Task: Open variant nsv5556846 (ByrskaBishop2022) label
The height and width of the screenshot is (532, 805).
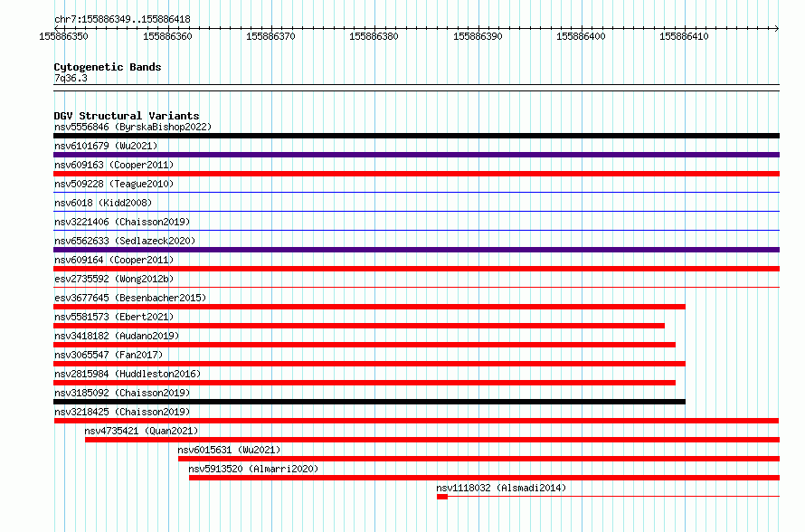Action: [133, 127]
